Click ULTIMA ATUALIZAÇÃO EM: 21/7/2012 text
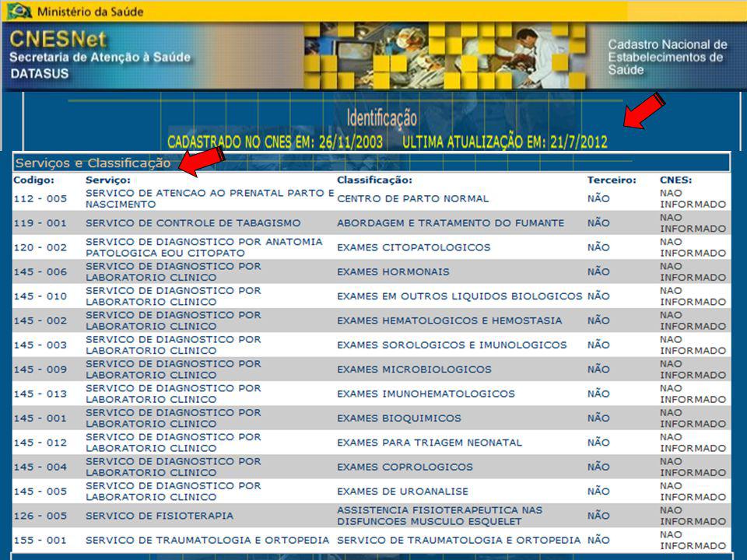Viewport: 747px width, 560px height. [504, 142]
